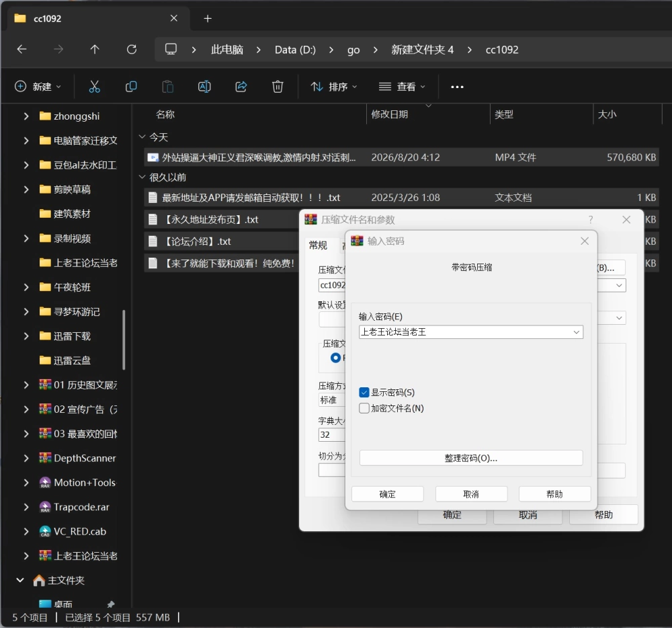This screenshot has width=672, height=628.
Task: Select the 寻梦环游记 folder in sidebar
Action: 77,311
